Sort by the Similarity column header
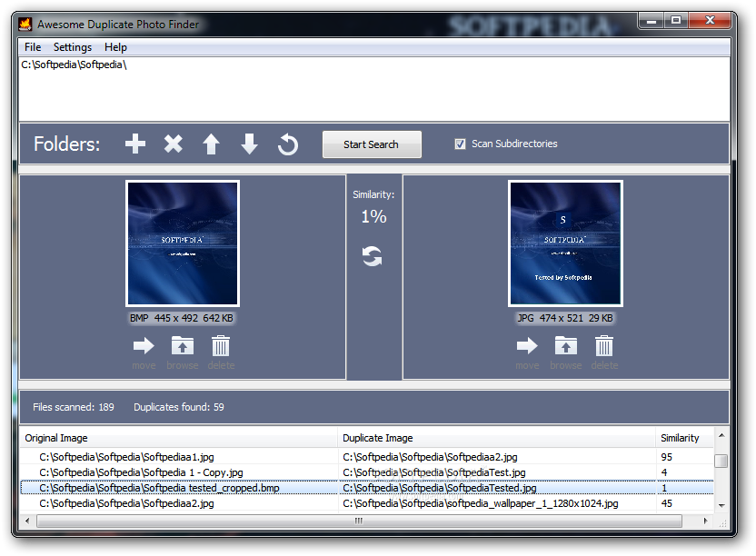The width and height of the screenshot is (756, 556). click(684, 438)
